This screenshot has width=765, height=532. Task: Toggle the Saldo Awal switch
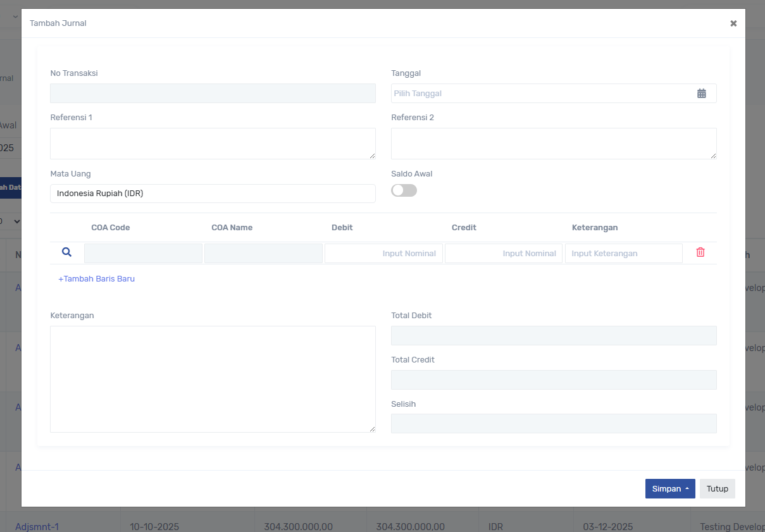point(404,190)
